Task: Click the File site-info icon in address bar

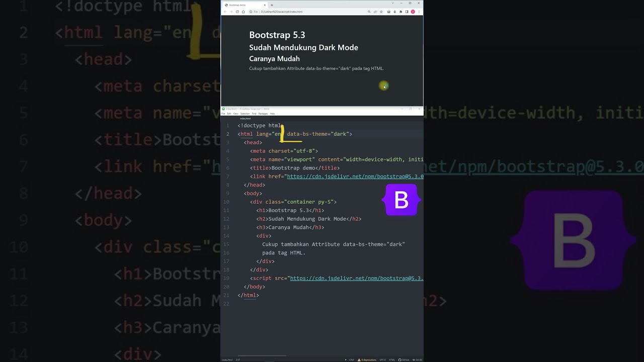Action: 254,12
